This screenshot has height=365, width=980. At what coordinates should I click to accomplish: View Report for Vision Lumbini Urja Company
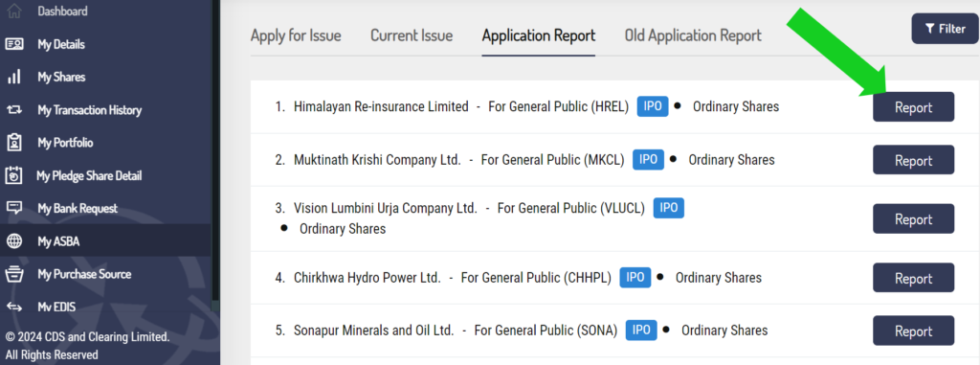913,219
